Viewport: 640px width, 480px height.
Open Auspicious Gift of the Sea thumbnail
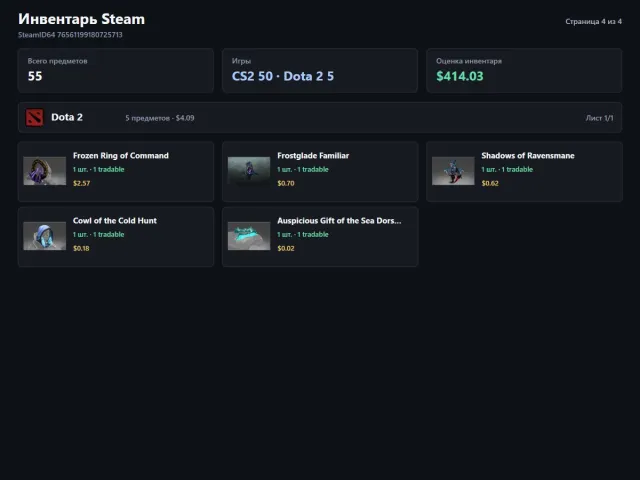coord(249,236)
